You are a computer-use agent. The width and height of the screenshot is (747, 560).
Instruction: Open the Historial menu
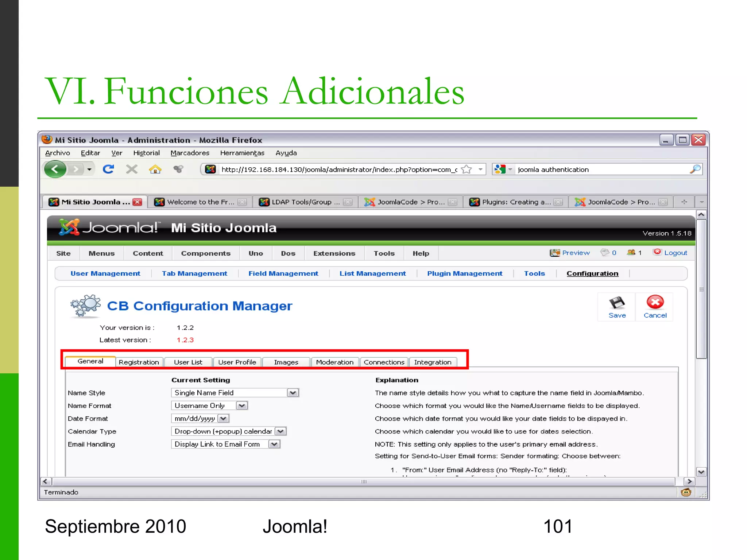(x=146, y=153)
